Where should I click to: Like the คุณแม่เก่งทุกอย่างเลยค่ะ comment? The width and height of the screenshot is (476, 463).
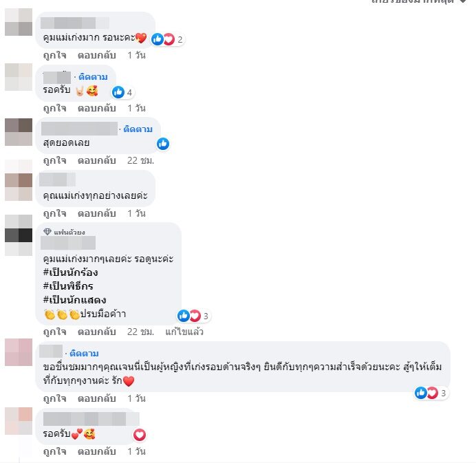[x=54, y=213]
